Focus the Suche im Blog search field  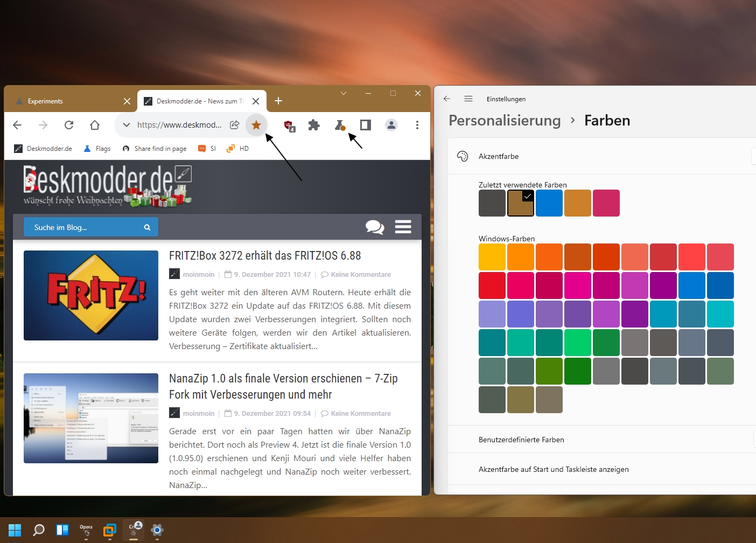pos(82,227)
